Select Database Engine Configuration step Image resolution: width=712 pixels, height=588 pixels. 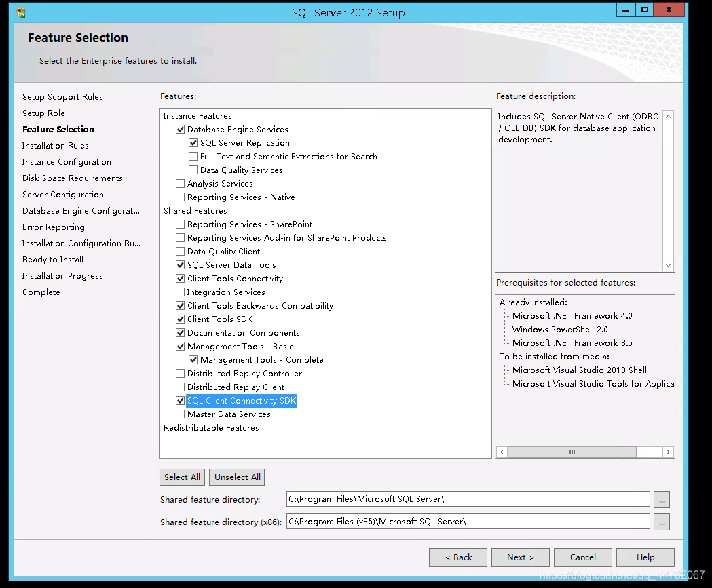click(x=81, y=211)
